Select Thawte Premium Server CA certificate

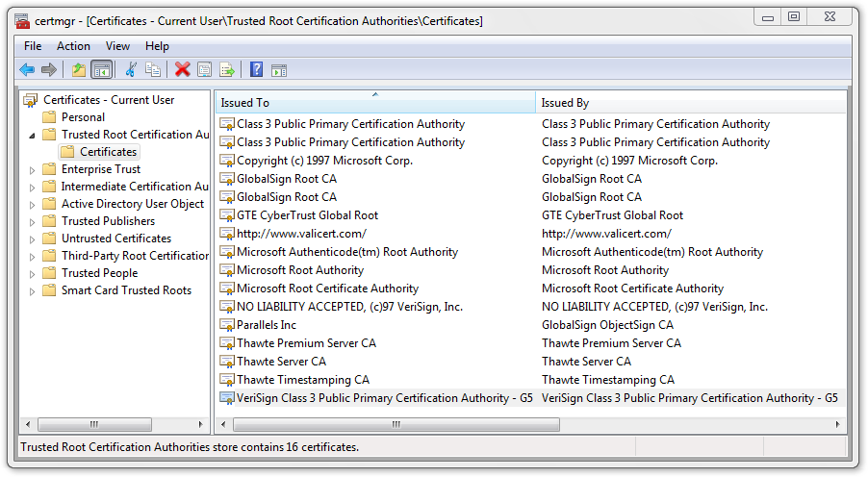click(306, 343)
